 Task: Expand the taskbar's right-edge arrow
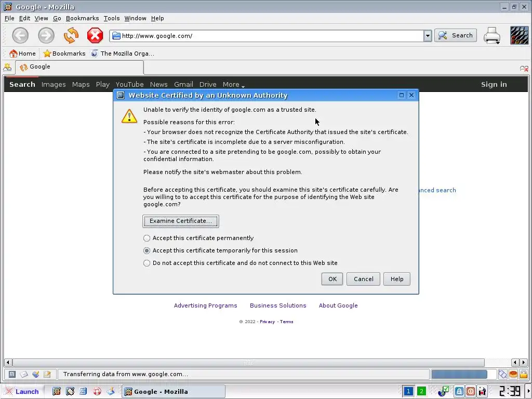coord(529,392)
